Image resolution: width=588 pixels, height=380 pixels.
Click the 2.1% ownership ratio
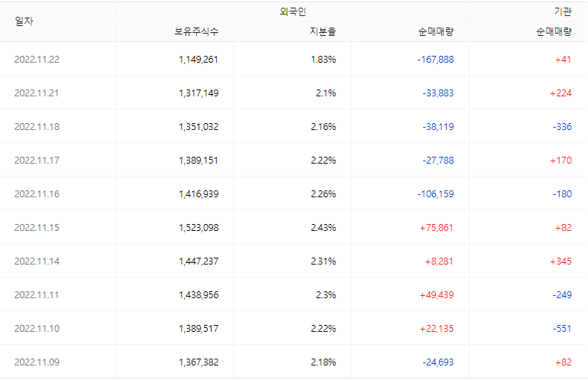325,93
